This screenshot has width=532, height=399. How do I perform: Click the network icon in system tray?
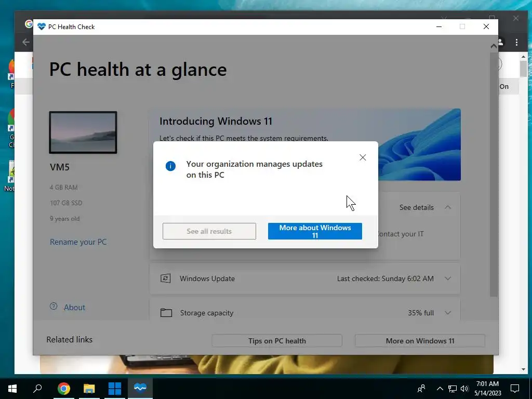(x=453, y=389)
